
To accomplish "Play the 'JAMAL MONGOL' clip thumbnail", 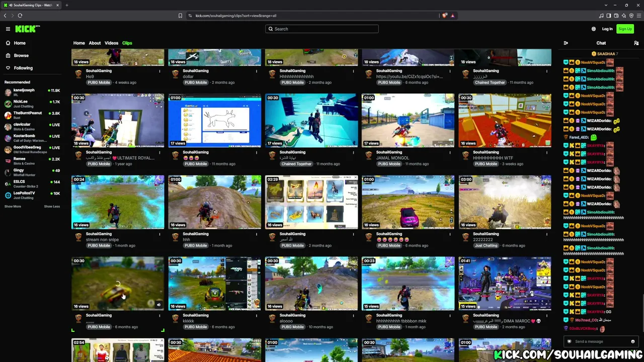I will (x=408, y=120).
